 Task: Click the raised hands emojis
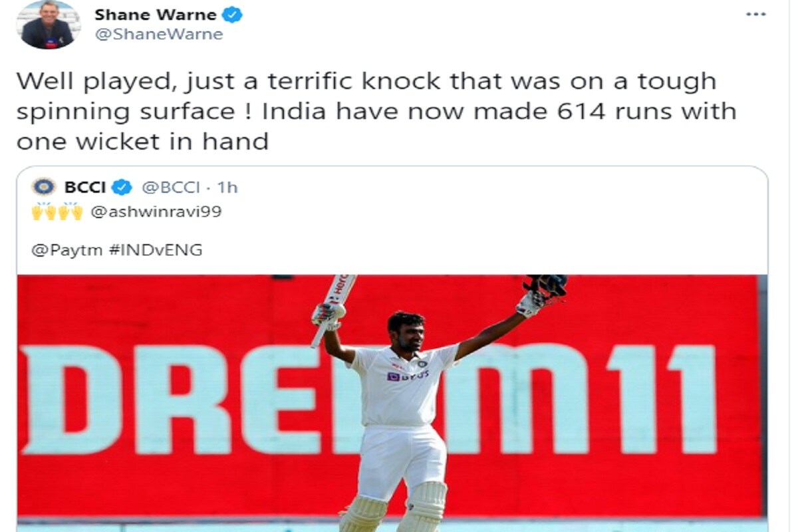[57, 212]
